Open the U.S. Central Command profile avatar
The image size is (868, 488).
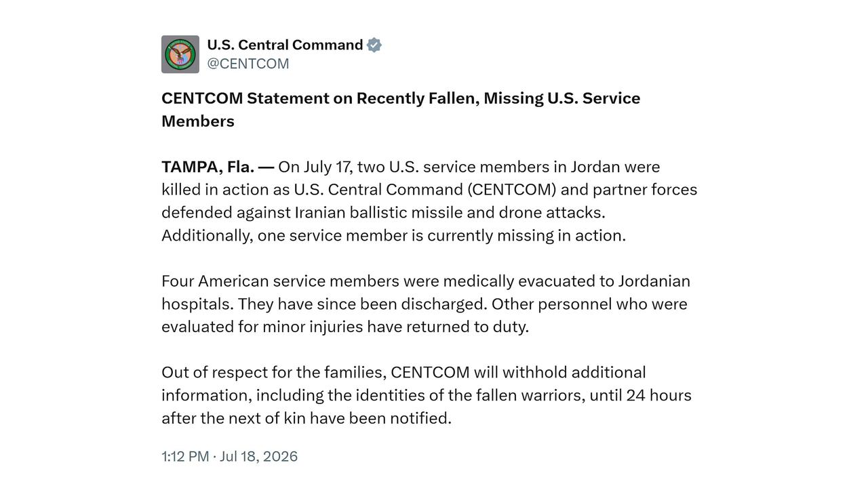pos(180,54)
